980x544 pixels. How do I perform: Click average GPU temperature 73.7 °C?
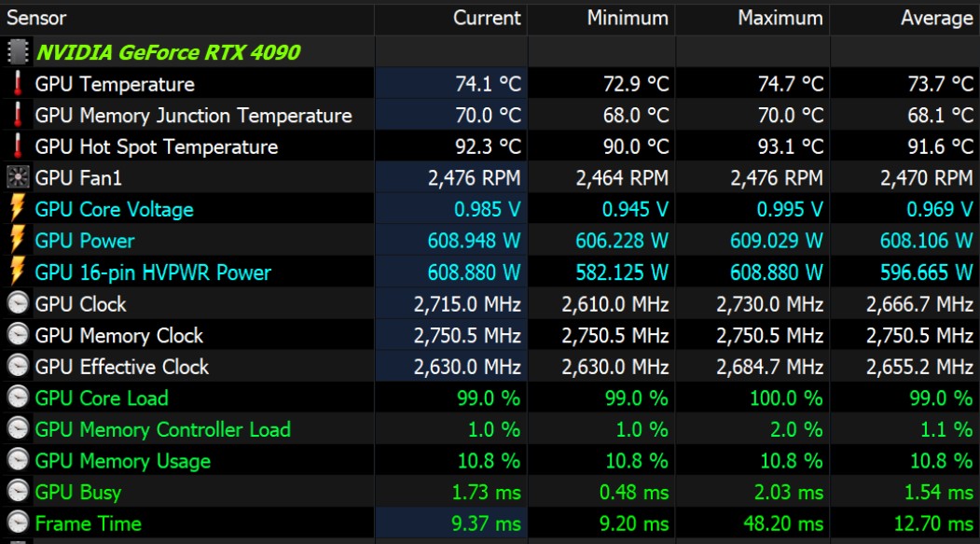tap(941, 84)
